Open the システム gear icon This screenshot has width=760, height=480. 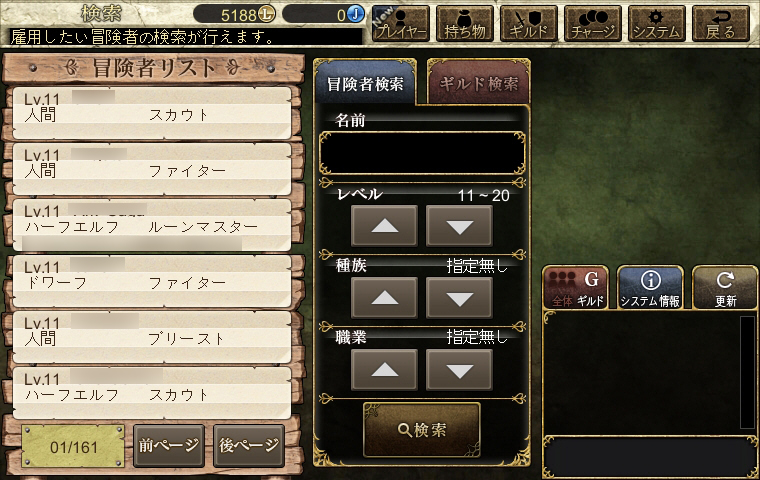pyautogui.click(x=657, y=24)
